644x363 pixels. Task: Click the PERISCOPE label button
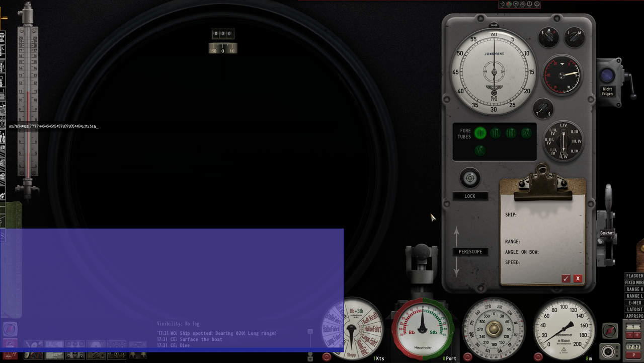click(x=470, y=252)
